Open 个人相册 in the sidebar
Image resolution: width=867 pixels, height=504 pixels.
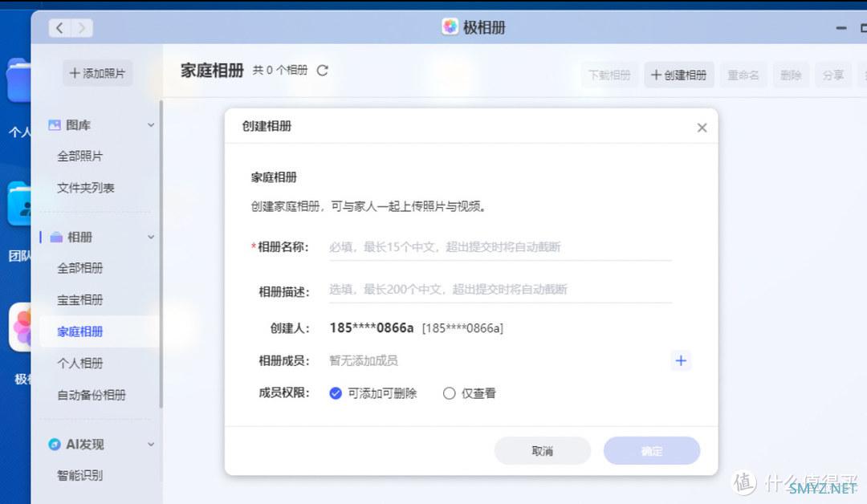coord(80,363)
